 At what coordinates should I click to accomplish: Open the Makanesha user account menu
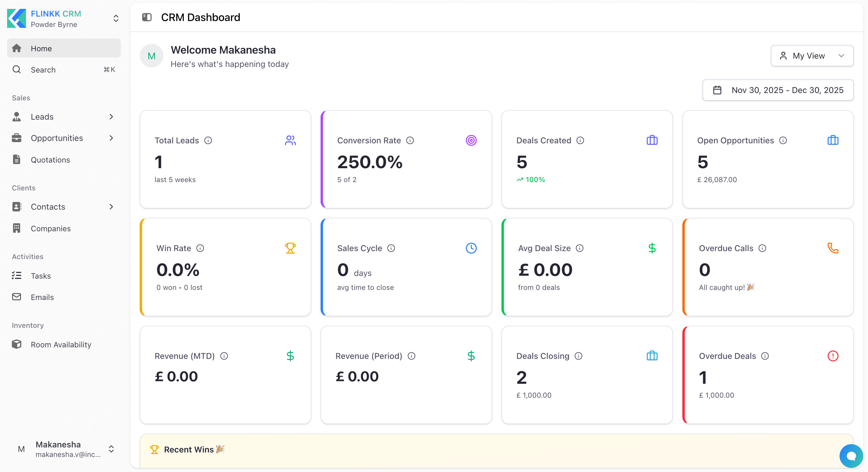click(64, 449)
